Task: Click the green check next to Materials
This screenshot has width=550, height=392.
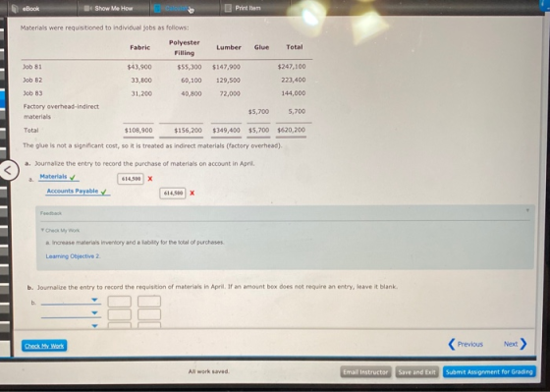Action: point(73,178)
